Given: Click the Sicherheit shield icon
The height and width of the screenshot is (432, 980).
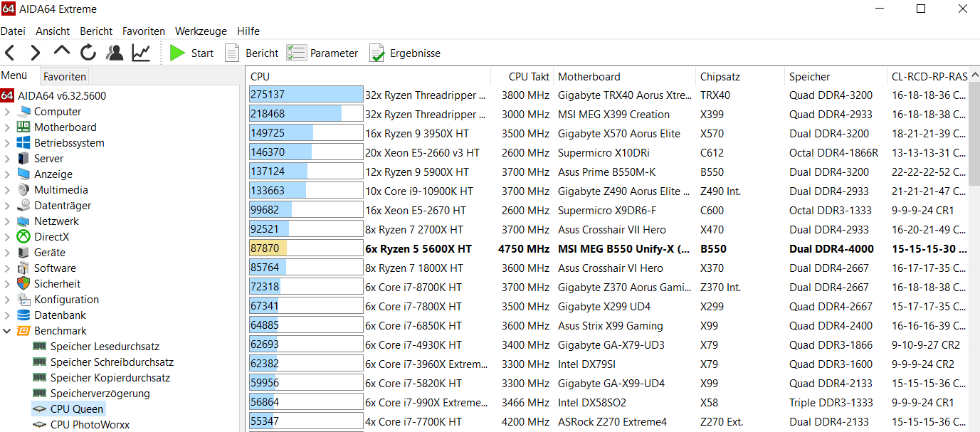Looking at the screenshot, I should (24, 284).
